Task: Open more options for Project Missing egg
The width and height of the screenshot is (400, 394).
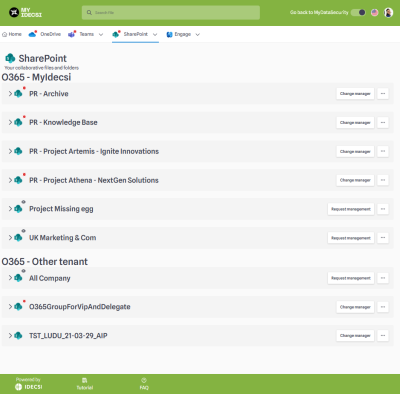Action: (383, 209)
